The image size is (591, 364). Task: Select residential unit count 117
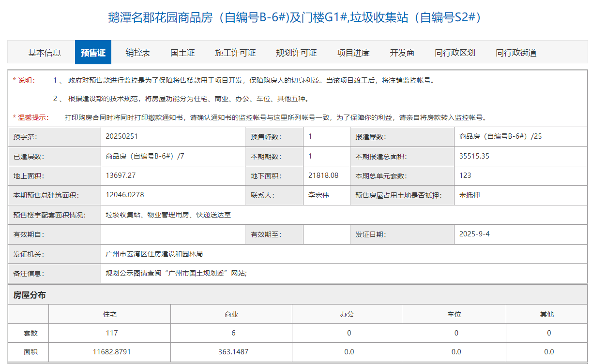(x=112, y=333)
